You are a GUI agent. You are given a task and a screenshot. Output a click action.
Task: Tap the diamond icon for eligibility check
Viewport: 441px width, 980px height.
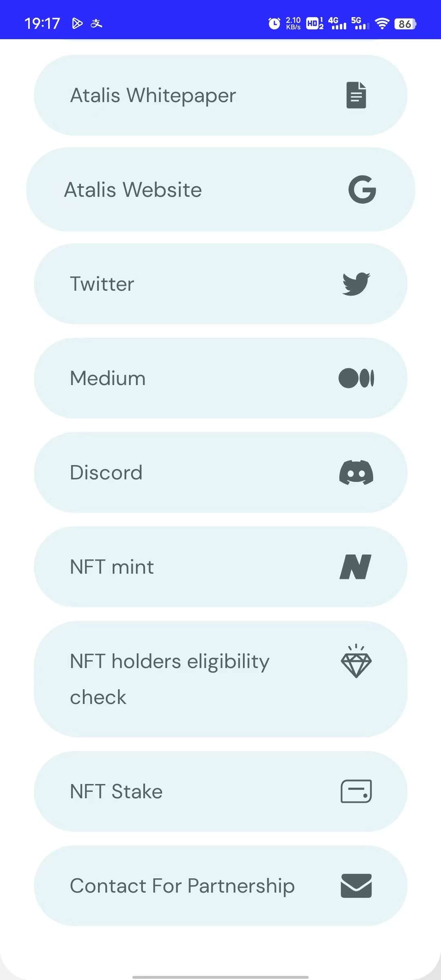(x=356, y=661)
